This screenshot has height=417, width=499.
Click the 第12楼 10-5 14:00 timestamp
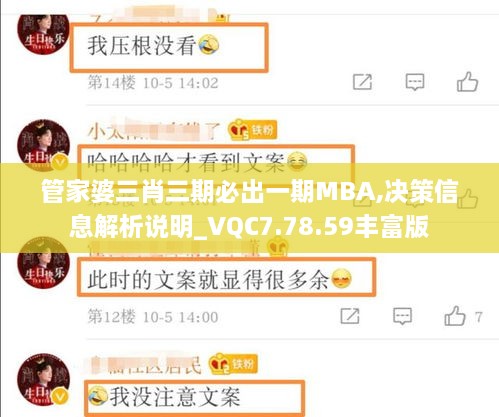click(153, 316)
